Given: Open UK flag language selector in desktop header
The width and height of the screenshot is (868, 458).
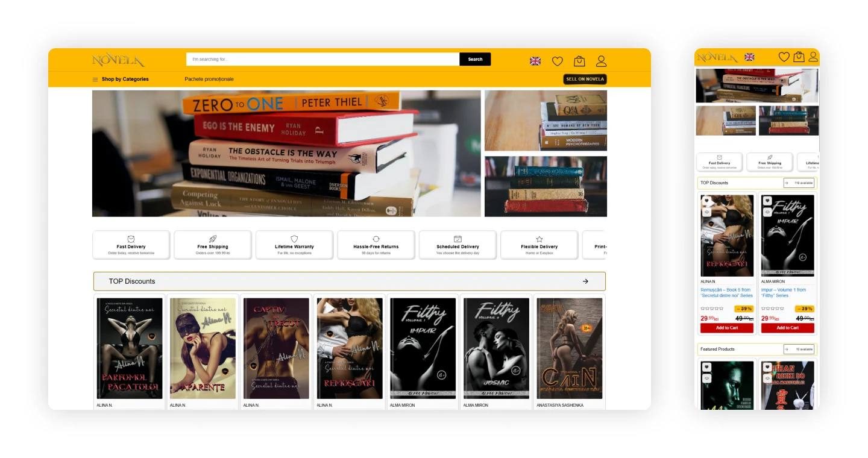Looking at the screenshot, I should (535, 61).
